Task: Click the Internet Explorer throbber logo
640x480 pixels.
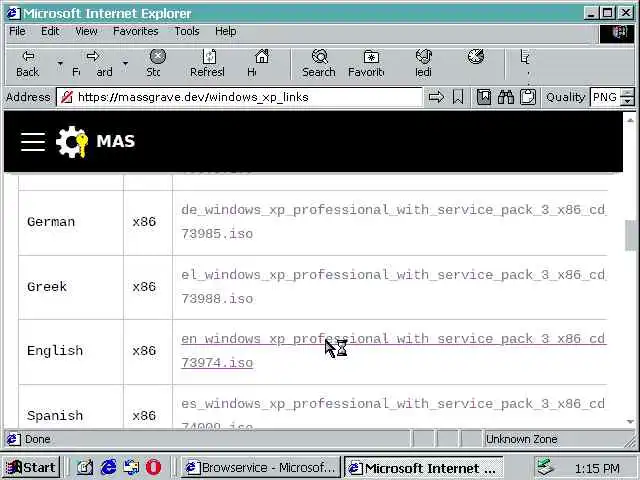Action: 619,33
